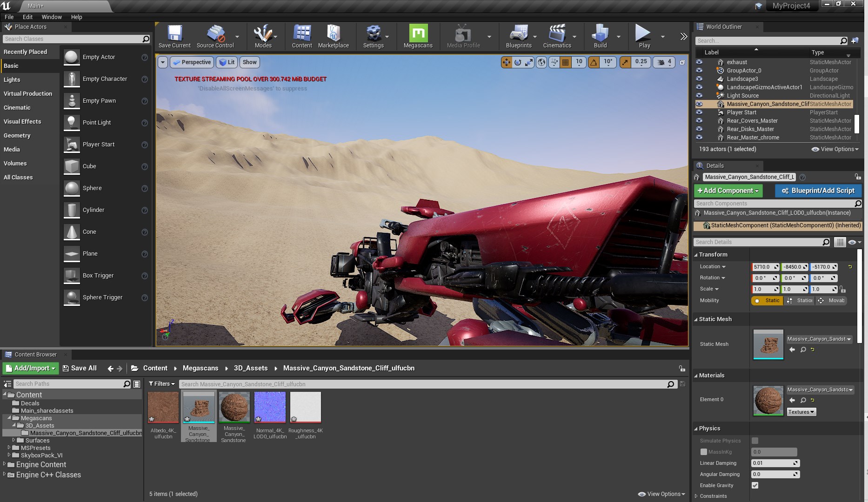
Task: Launch the Marketplace from the toolbar
Action: 334,36
